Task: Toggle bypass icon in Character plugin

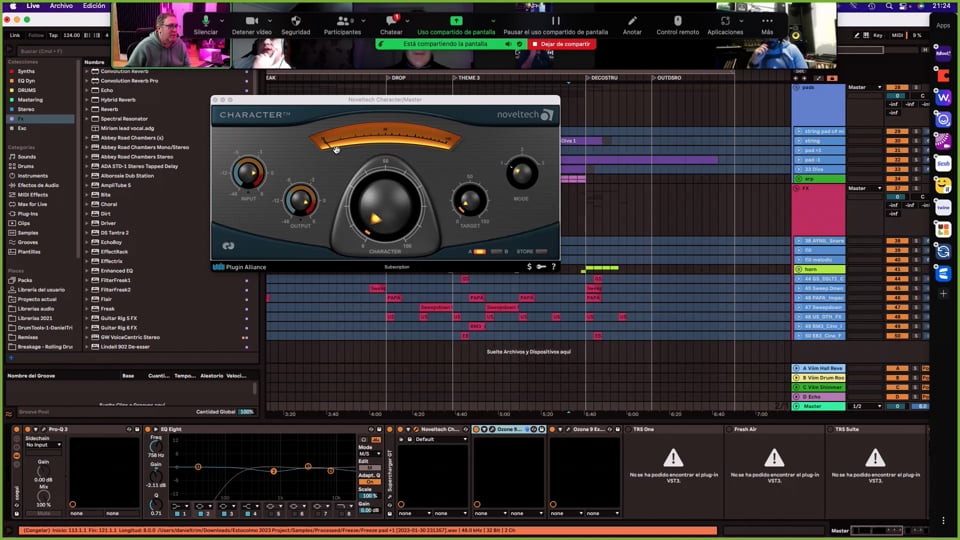Action: [x=228, y=246]
